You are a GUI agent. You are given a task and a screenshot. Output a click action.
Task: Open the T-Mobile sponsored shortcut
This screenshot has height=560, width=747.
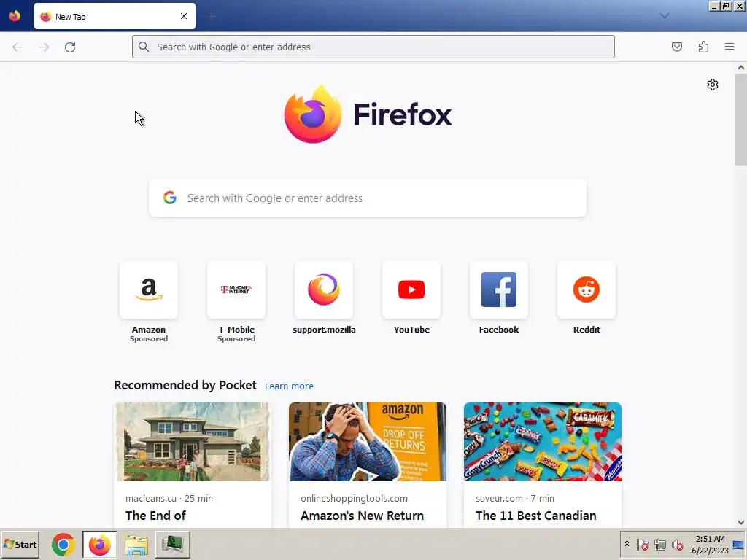click(x=236, y=301)
